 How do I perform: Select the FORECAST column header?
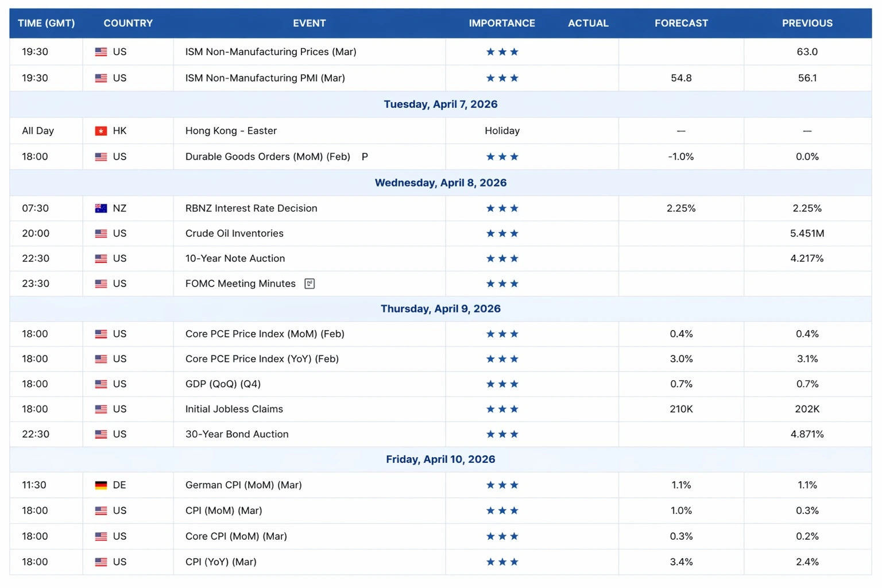point(681,24)
